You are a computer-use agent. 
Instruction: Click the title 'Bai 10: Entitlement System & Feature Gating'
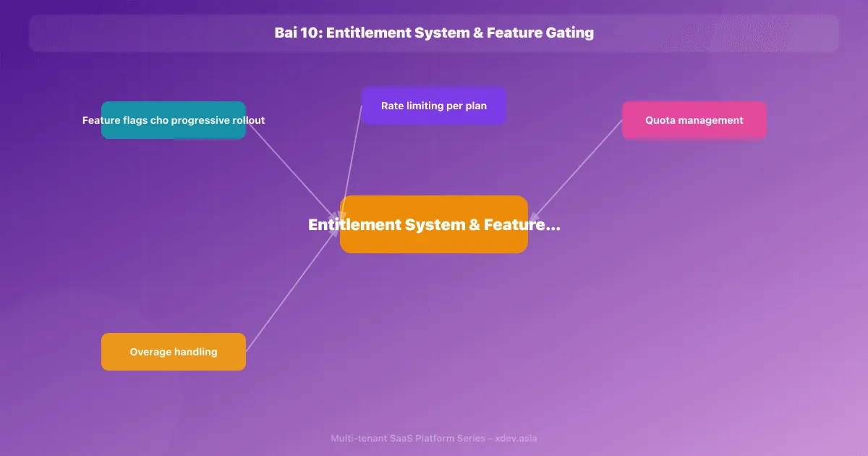point(434,33)
